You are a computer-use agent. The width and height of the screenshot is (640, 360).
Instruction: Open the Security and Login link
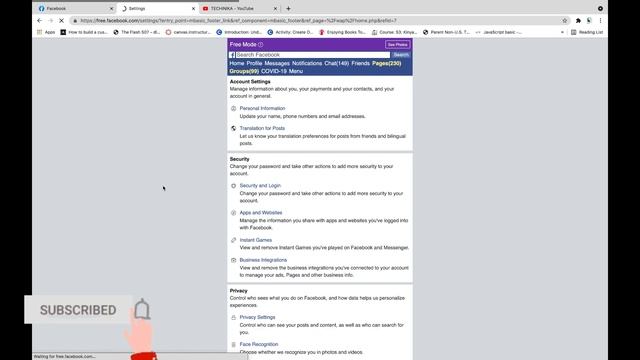(x=260, y=186)
